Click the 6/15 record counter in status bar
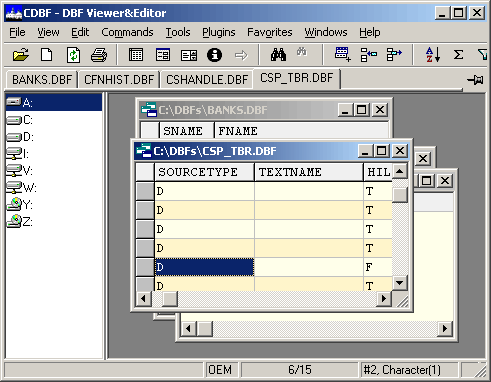This screenshot has width=491, height=382. point(299,370)
